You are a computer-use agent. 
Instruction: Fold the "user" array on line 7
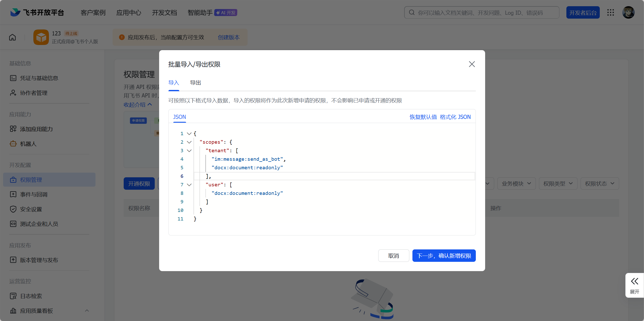[x=189, y=185]
